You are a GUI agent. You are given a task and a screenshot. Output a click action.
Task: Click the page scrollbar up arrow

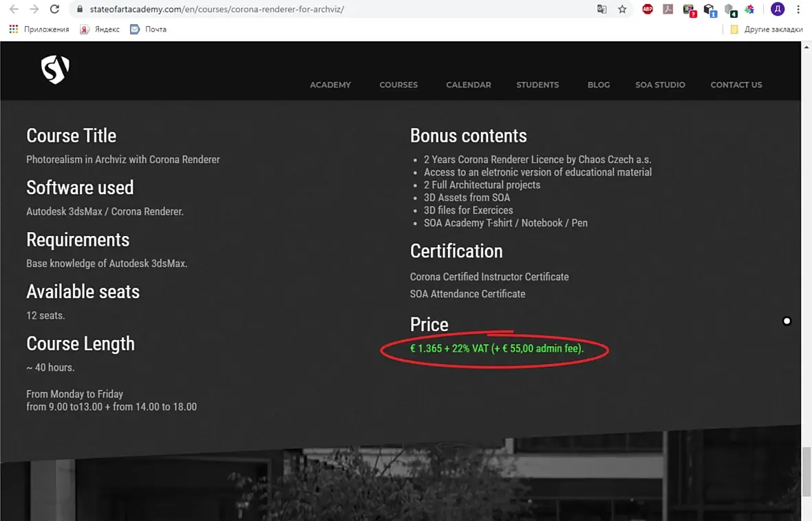tap(806, 47)
